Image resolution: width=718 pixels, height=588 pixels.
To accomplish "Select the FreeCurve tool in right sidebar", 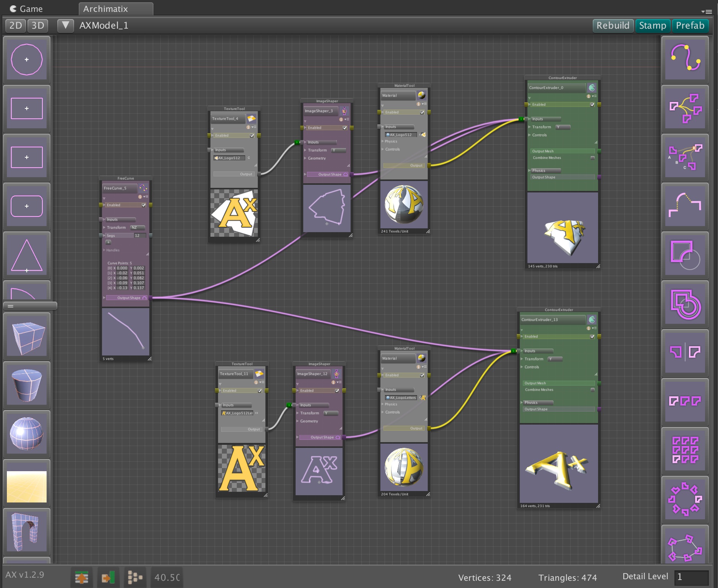I will pos(685,60).
